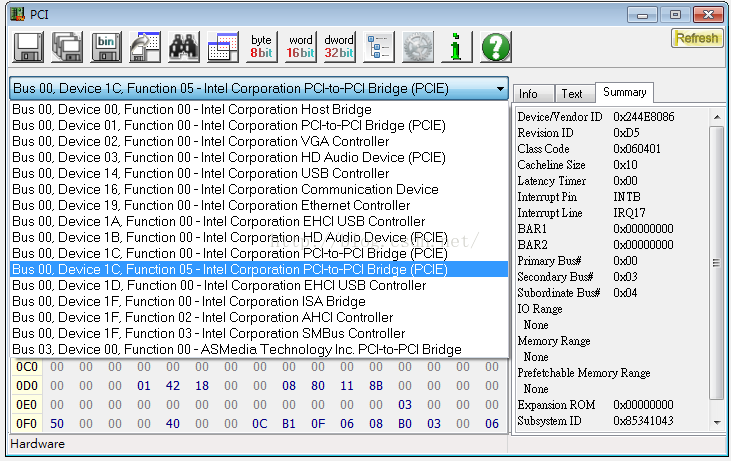Open the green info icon
Image resolution: width=731 pixels, height=461 pixels.
tap(456, 47)
